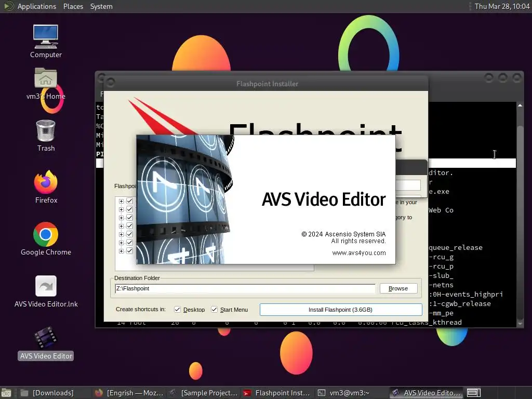
Task: Select the AVS Video Editor.lnk shortcut icon
Action: click(46, 286)
